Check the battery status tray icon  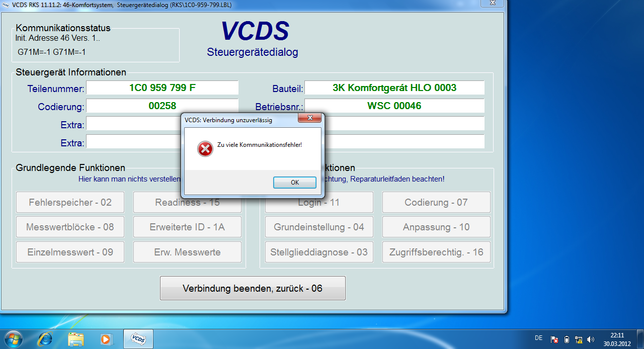pos(567,339)
